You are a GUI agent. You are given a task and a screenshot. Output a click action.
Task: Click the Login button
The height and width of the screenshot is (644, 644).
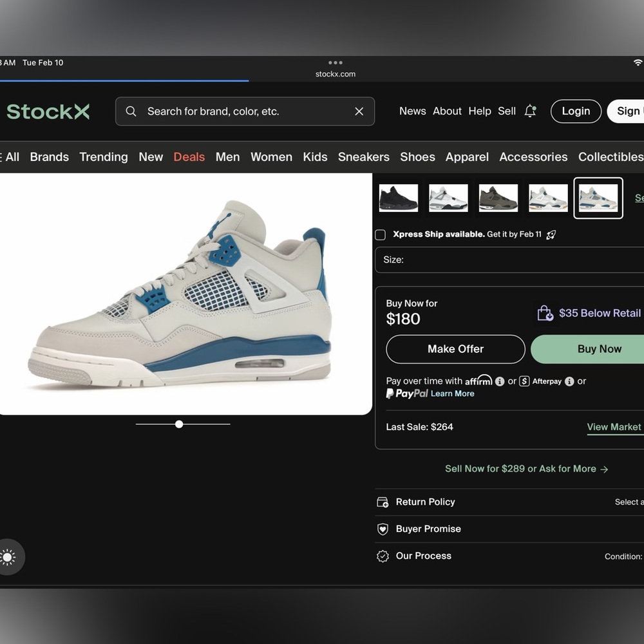(576, 111)
